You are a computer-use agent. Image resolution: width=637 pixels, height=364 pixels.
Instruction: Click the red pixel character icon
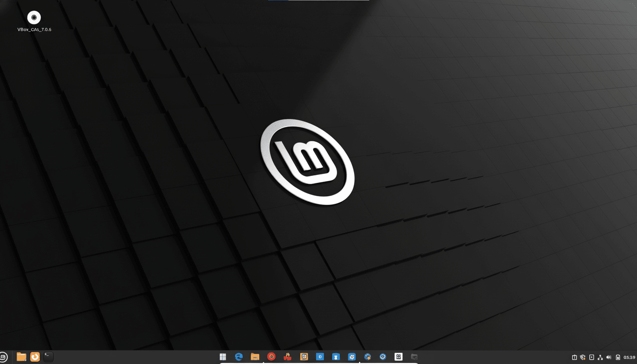point(287,356)
